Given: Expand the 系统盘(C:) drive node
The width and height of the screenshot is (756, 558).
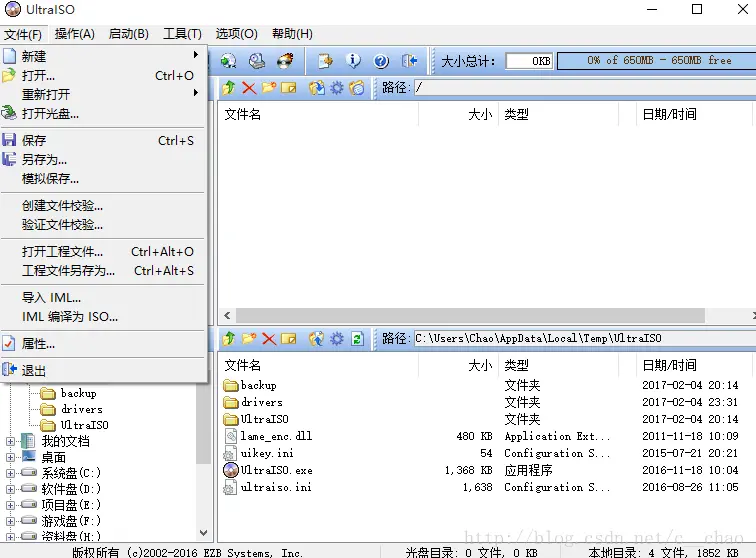Looking at the screenshot, I should (10, 473).
